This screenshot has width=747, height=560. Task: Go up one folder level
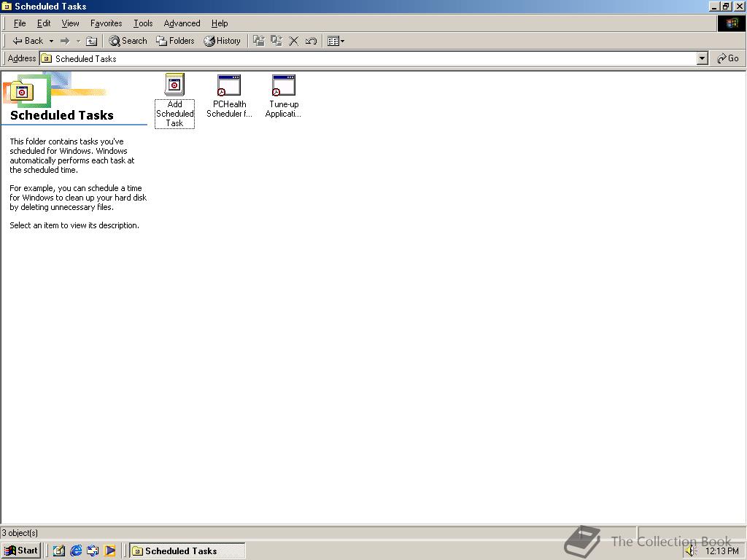click(x=91, y=41)
